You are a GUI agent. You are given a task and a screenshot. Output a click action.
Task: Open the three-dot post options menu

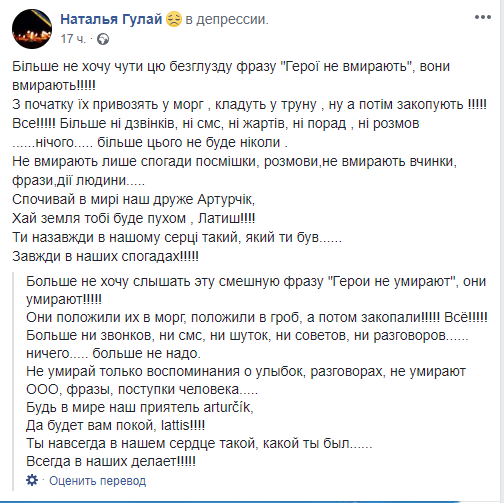(483, 17)
